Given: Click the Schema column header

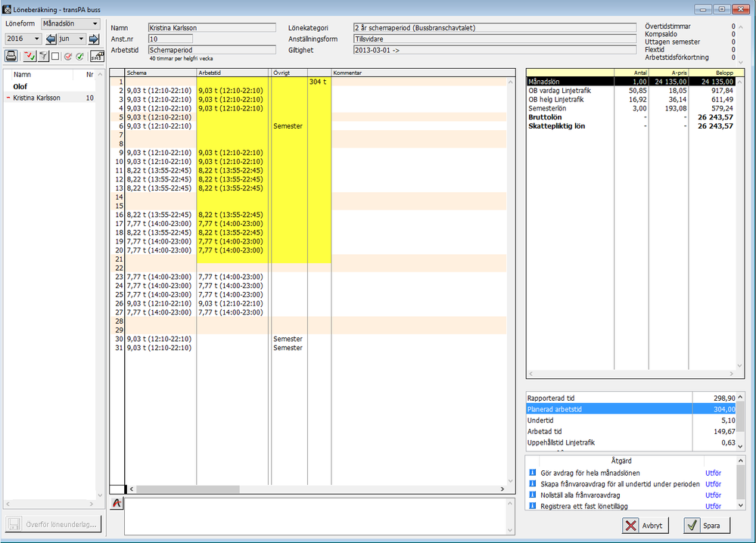Looking at the screenshot, I should [160, 73].
